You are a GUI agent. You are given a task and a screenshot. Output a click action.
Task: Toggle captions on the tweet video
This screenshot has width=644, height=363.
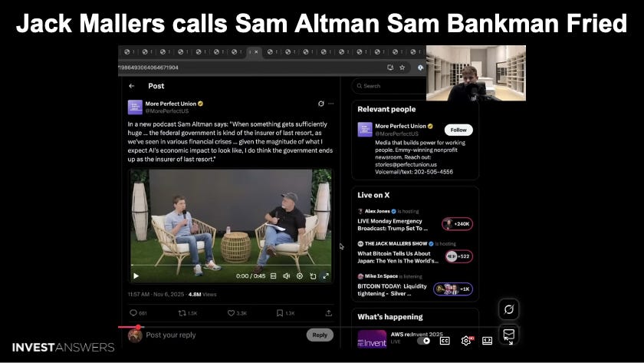coord(274,276)
